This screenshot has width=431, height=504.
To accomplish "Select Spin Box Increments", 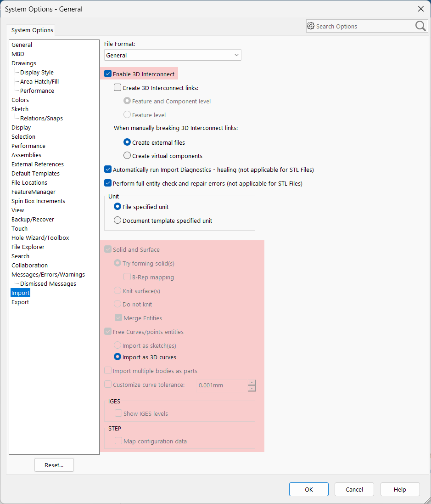I will 38,201.
